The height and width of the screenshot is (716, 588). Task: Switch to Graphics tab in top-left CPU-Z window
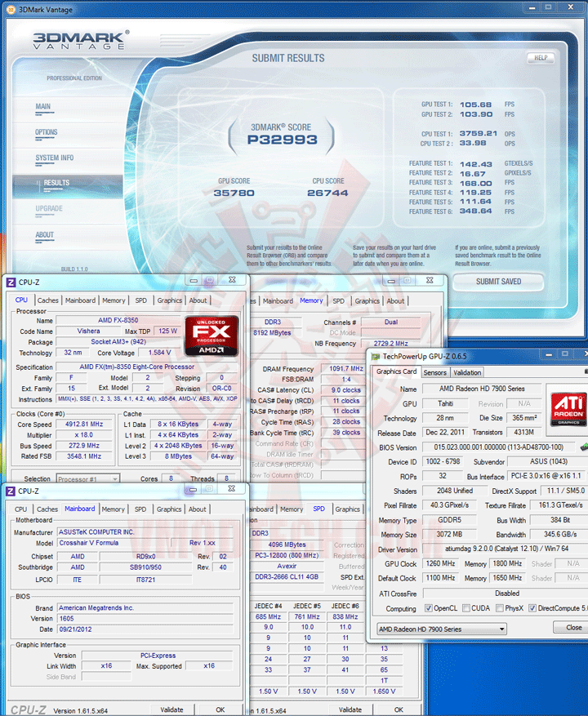[x=170, y=300]
